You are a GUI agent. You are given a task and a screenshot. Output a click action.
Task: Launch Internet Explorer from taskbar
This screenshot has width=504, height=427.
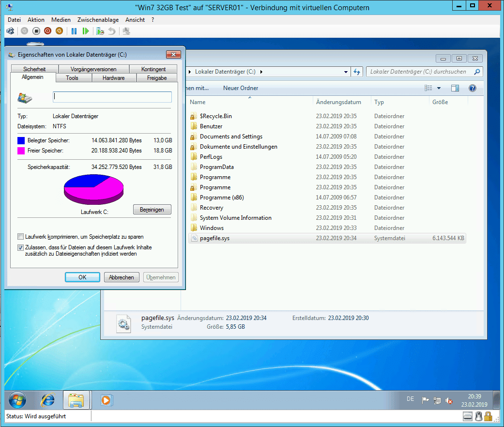point(47,400)
